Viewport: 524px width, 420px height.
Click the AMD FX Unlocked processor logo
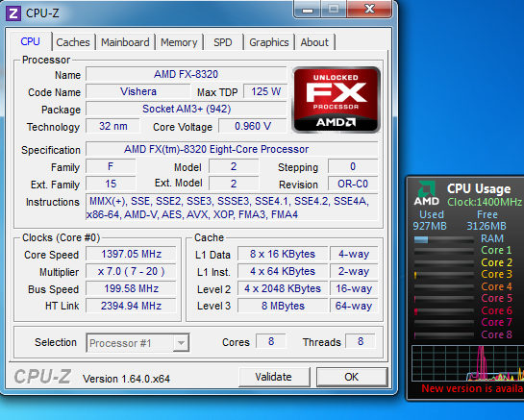336,100
